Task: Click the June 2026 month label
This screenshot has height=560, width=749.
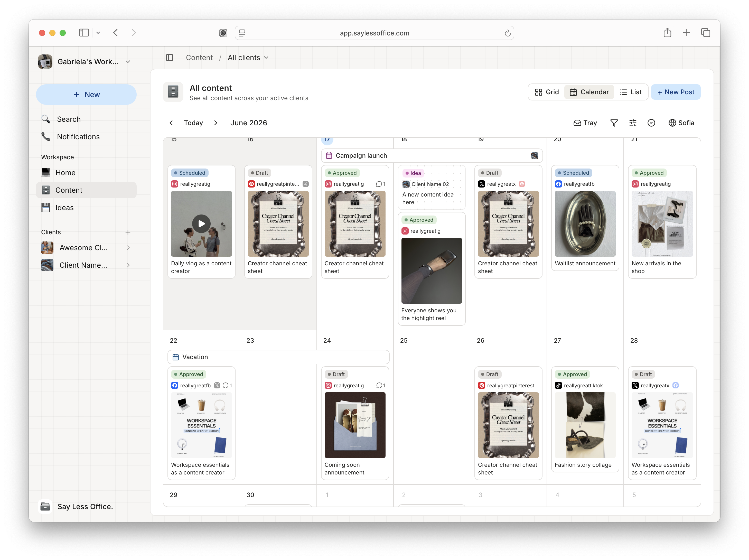Action: pyautogui.click(x=249, y=123)
